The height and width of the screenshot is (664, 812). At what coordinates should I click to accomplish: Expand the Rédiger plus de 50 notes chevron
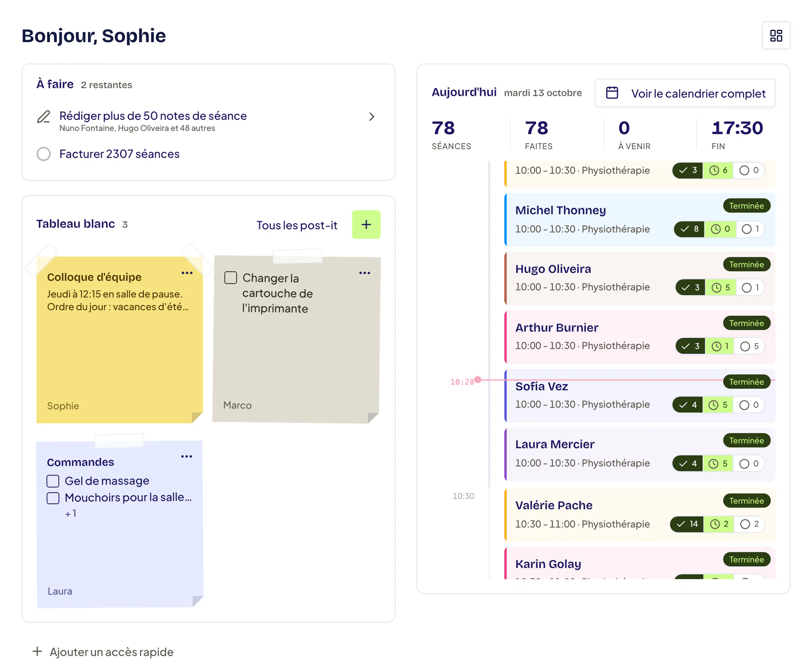371,117
